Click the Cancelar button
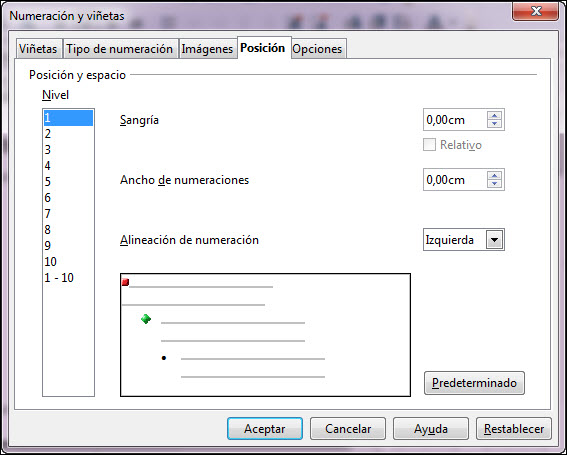Image resolution: width=567 pixels, height=455 pixels. [348, 429]
